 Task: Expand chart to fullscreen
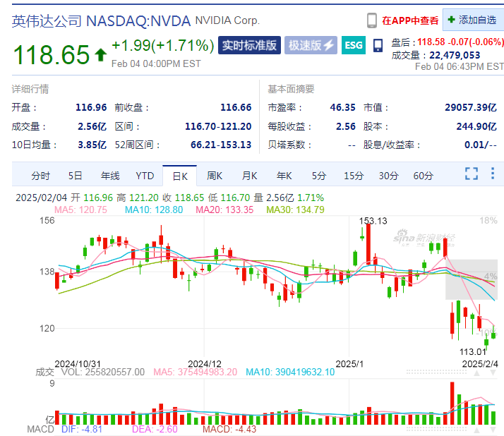tap(471, 174)
